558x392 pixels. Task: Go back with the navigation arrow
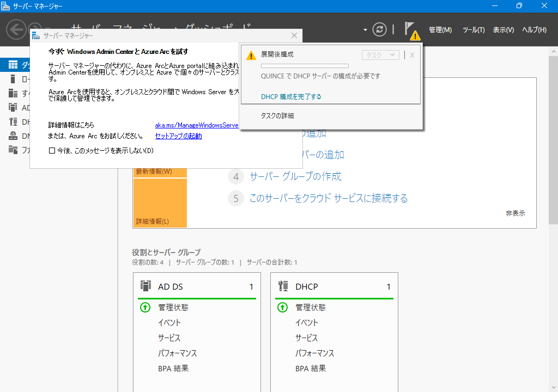point(16,29)
